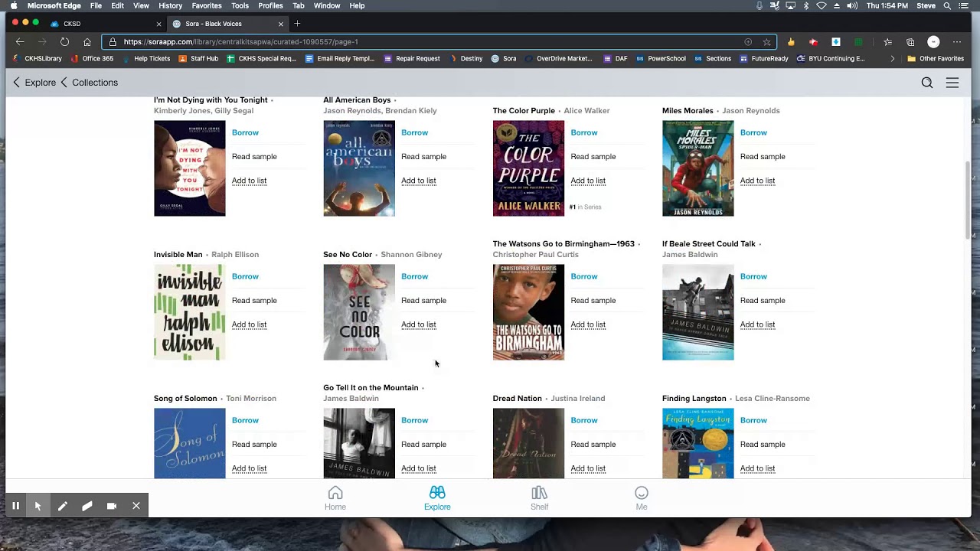Open The Color Purple cover
Viewport: 980px width, 551px height.
pyautogui.click(x=528, y=168)
